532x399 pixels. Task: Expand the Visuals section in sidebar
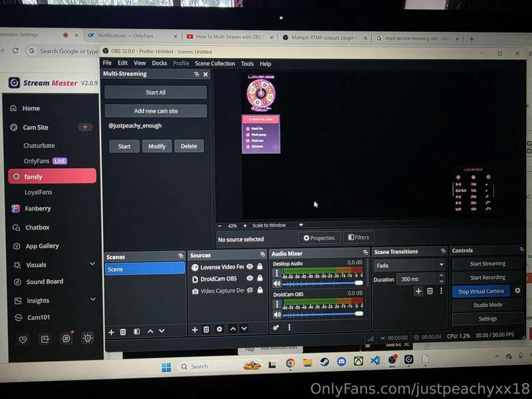(92, 264)
